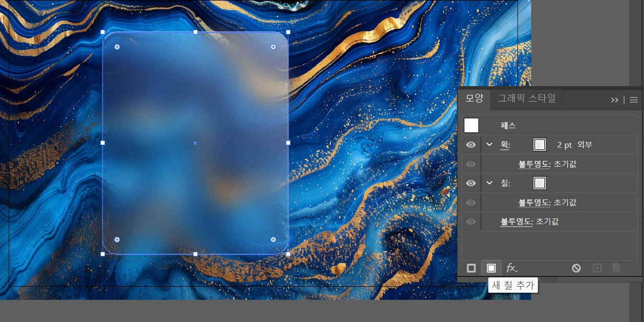
Task: Open the 획 stroke panel link
Action: point(506,145)
